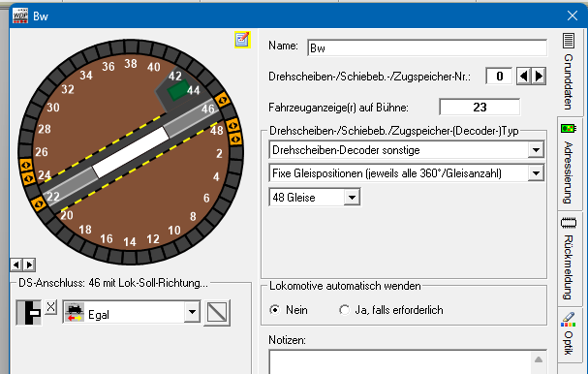The width and height of the screenshot is (588, 374).
Task: Click track number 10 on the turntable
Action: 174,231
